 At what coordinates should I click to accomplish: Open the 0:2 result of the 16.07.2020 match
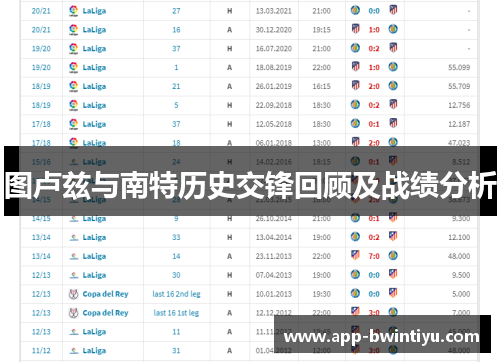[374, 49]
